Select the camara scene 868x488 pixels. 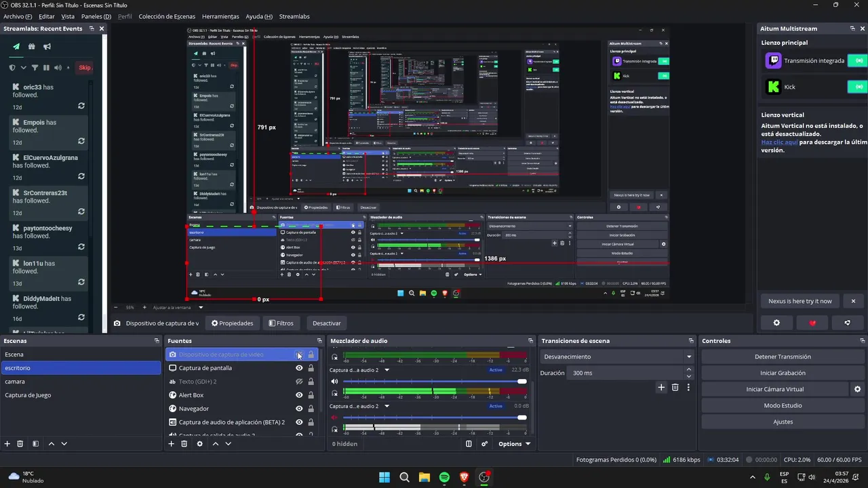coord(80,382)
